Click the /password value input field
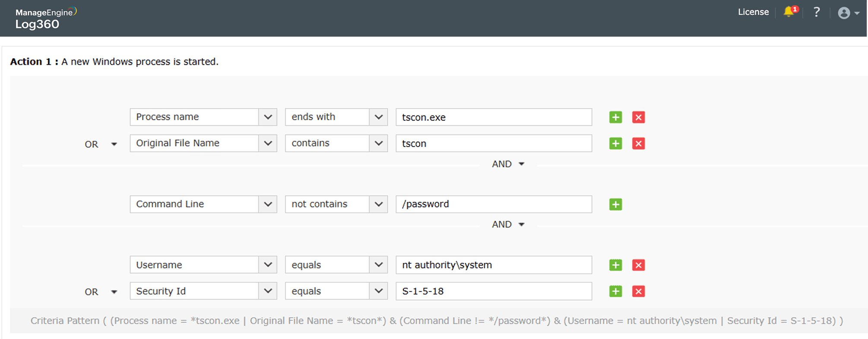 click(x=493, y=204)
